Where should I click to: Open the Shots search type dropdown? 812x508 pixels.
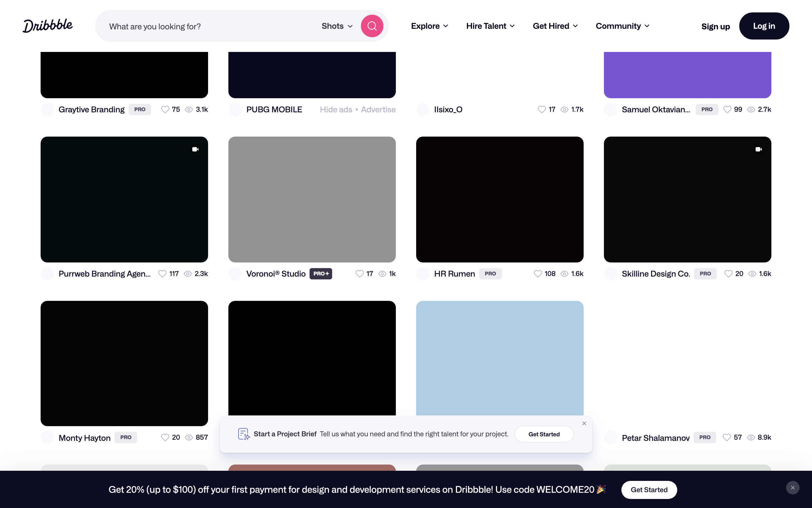337,26
